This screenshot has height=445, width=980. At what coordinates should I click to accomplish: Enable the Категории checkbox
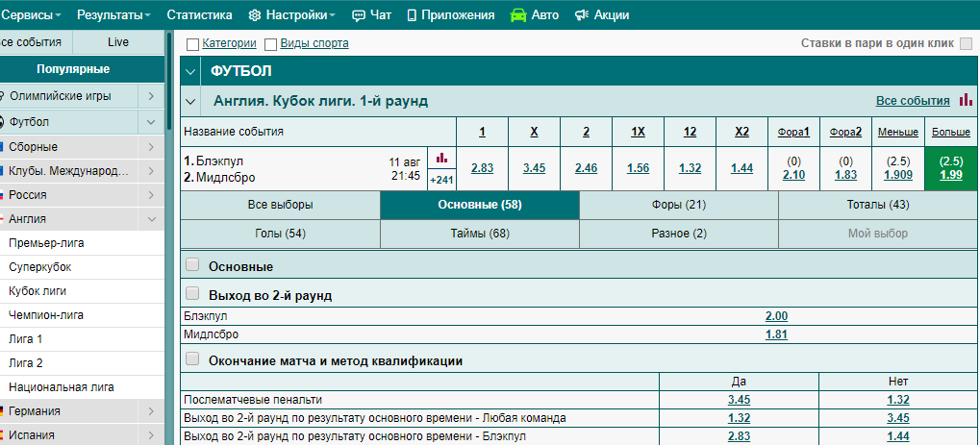coord(192,44)
